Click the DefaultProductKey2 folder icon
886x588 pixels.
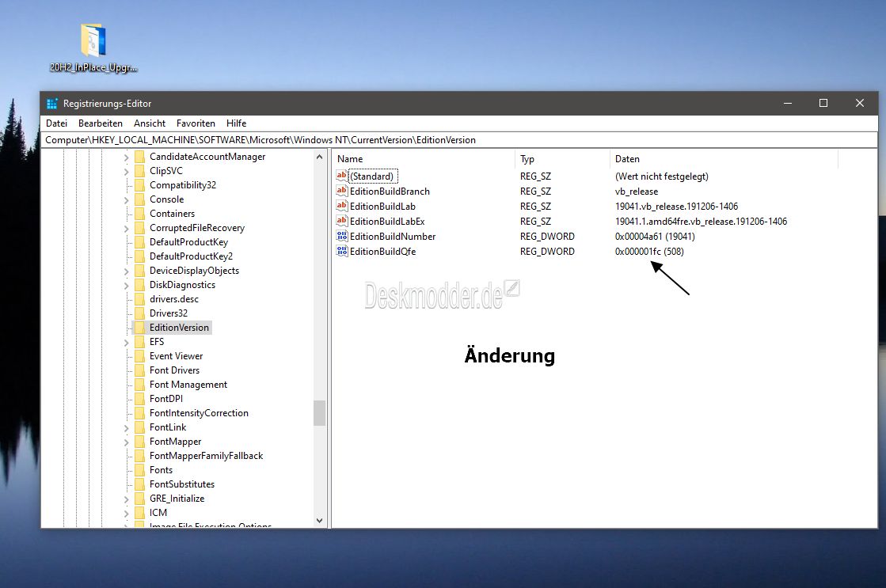pos(139,256)
